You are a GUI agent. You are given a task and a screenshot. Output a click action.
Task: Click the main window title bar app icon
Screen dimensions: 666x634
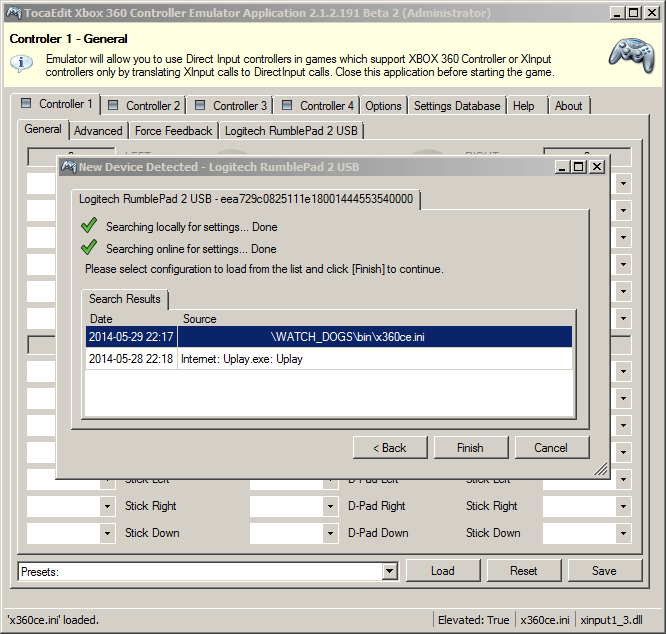(x=14, y=13)
